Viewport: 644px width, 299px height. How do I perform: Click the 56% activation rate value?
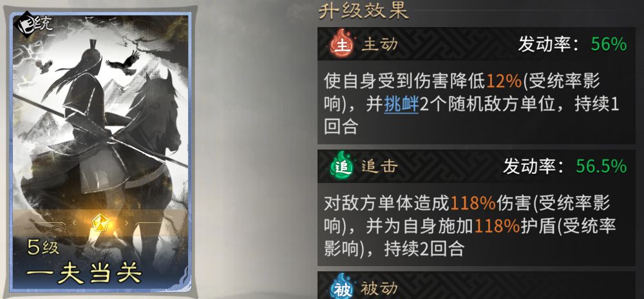pos(609,44)
